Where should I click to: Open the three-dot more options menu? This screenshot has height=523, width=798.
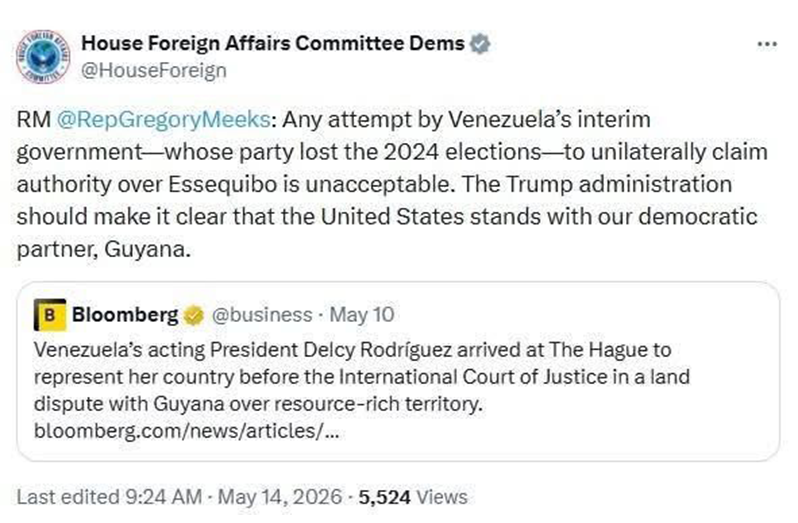tap(767, 44)
